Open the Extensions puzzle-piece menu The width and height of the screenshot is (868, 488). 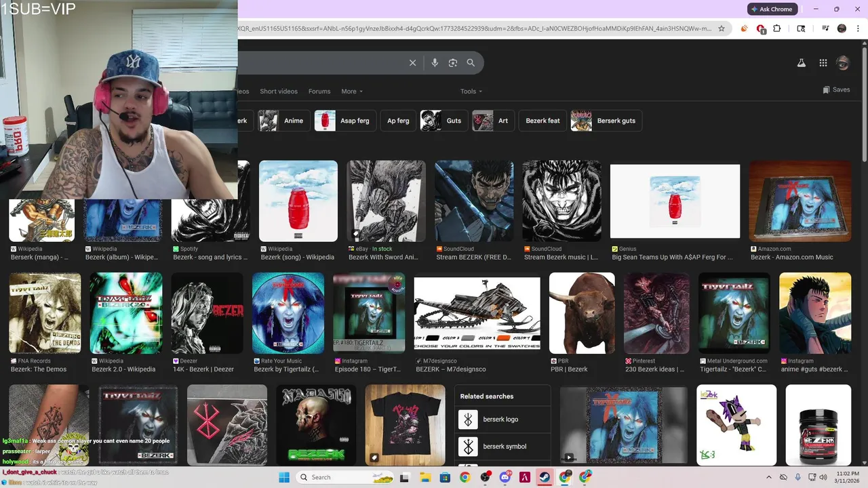point(777,28)
